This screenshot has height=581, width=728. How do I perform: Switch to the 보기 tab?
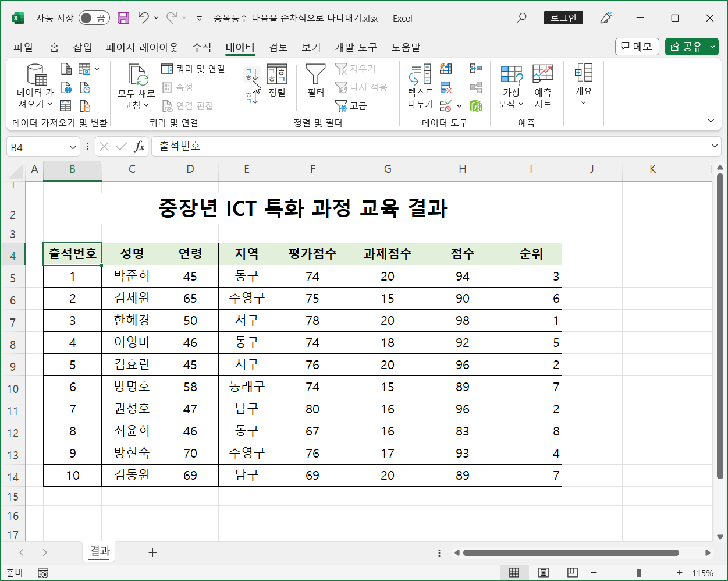pos(311,47)
